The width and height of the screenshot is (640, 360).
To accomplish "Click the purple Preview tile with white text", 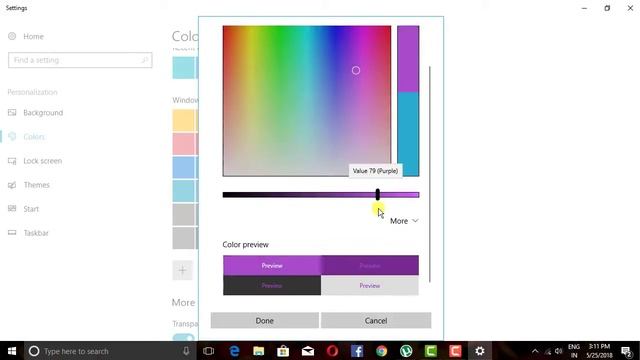I will [x=272, y=265].
